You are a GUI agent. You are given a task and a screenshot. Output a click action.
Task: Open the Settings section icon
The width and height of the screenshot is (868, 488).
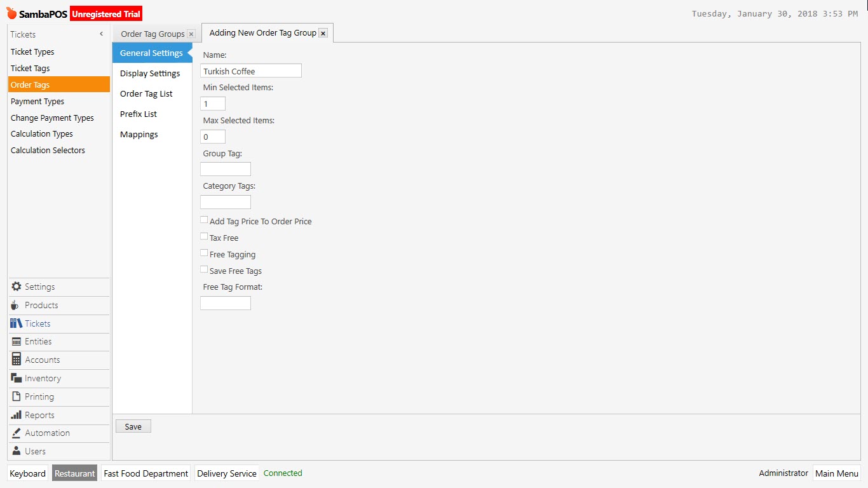(x=16, y=287)
